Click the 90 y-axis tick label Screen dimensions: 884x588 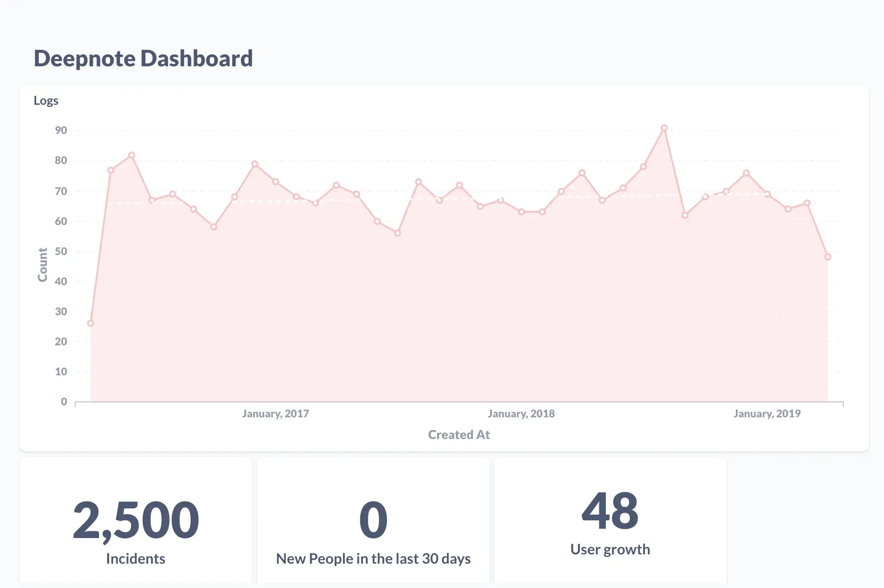61,130
